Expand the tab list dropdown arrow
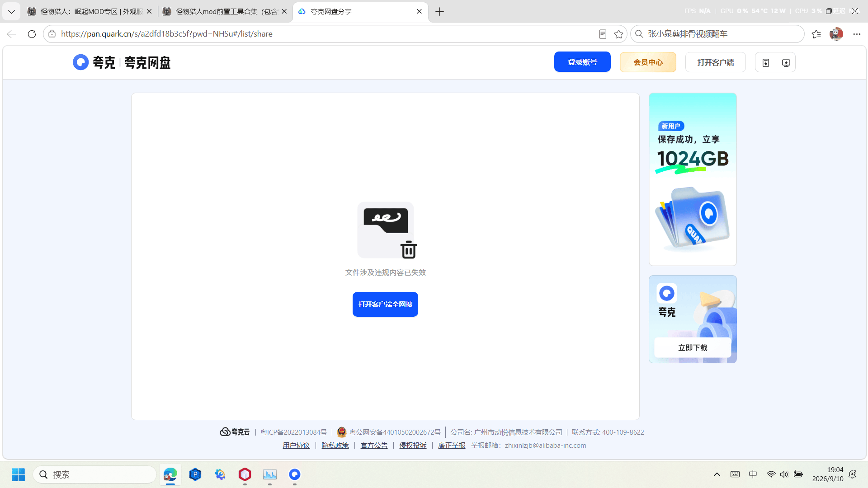The height and width of the screenshot is (488, 868). (11, 12)
